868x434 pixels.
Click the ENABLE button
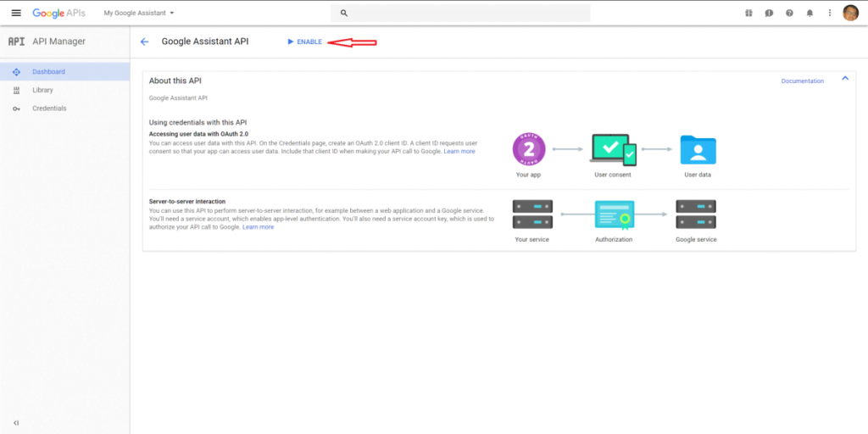[x=305, y=42]
